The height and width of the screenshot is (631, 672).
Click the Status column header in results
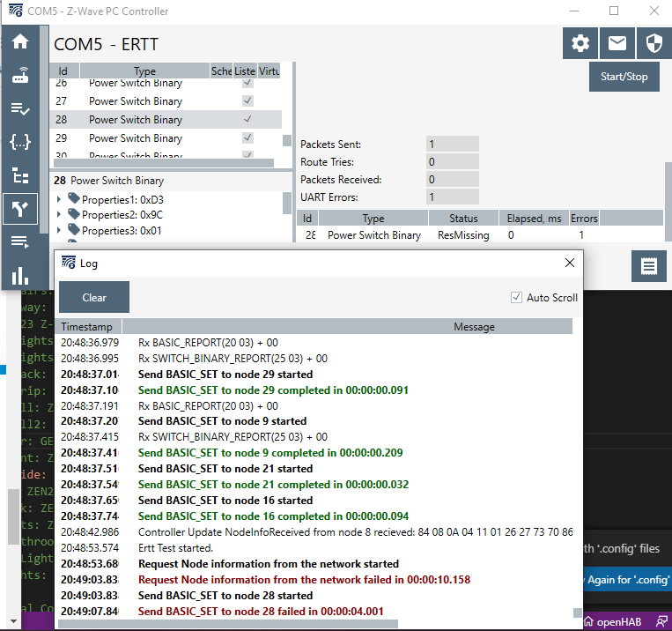[x=463, y=218]
